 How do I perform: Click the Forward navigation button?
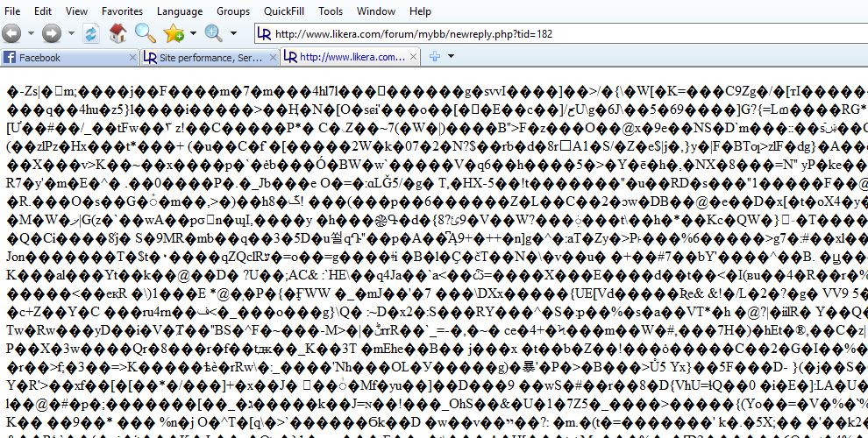click(x=52, y=34)
